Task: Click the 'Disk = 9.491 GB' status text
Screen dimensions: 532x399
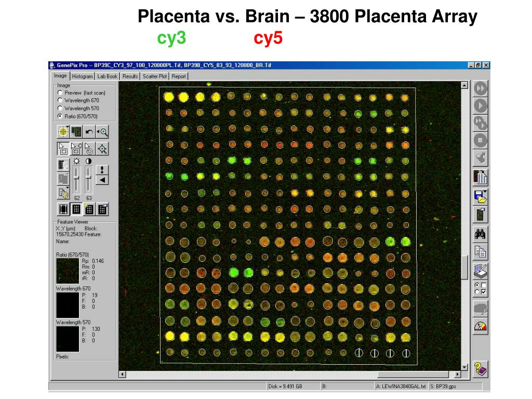Action: click(x=285, y=387)
